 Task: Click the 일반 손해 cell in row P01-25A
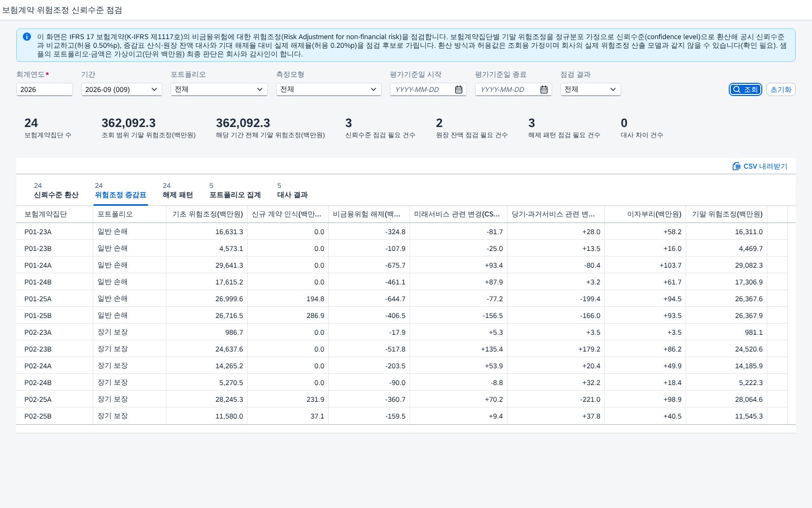tap(130, 299)
